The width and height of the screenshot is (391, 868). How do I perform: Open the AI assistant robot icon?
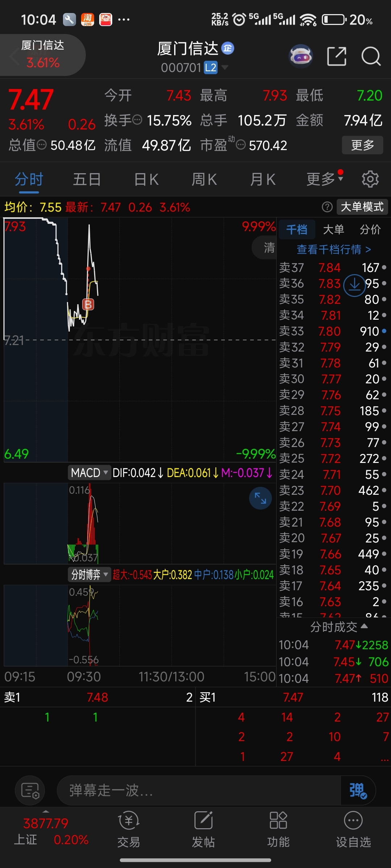(301, 56)
